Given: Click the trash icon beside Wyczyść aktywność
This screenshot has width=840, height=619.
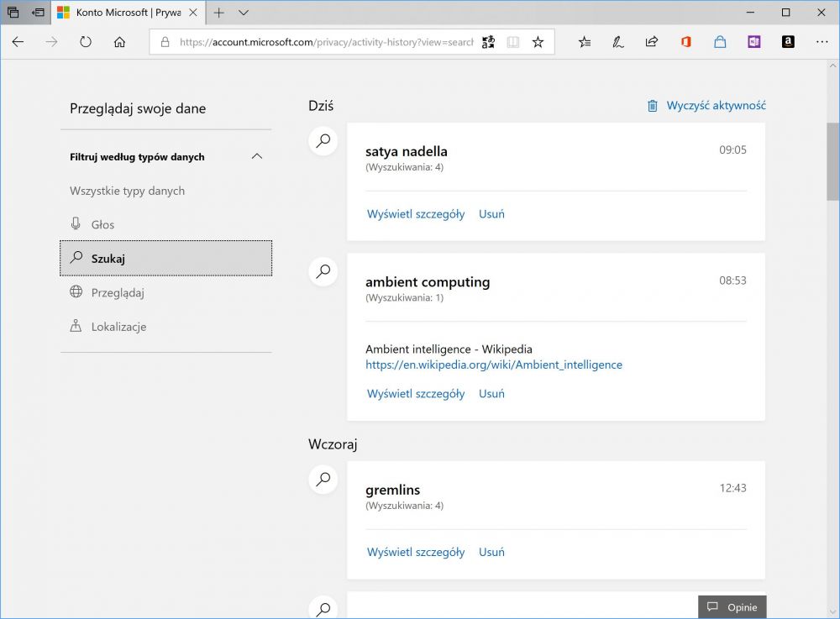Looking at the screenshot, I should (652, 106).
